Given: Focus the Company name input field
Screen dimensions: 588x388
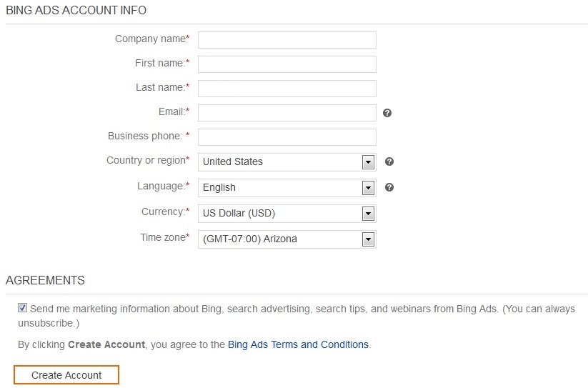Looking at the screenshot, I should (287, 40).
